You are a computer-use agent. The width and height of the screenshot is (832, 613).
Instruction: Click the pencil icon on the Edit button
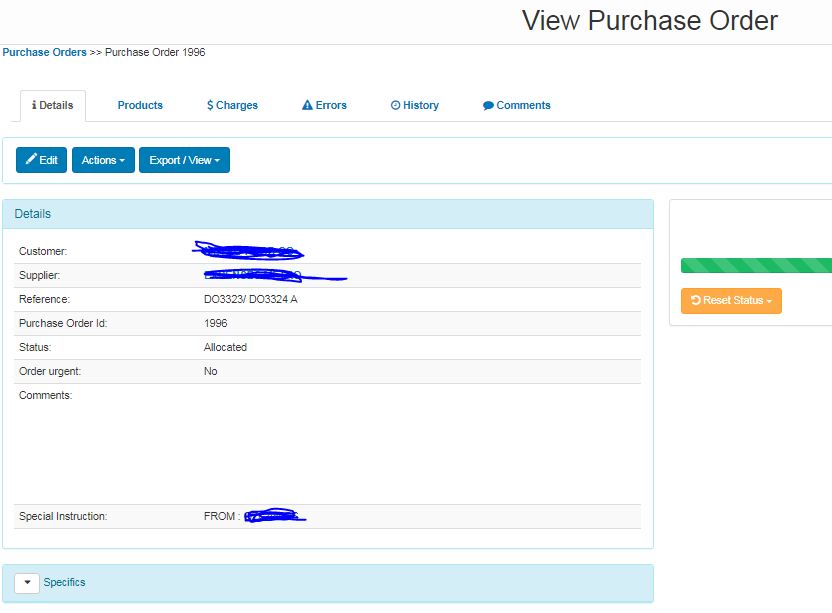click(31, 160)
